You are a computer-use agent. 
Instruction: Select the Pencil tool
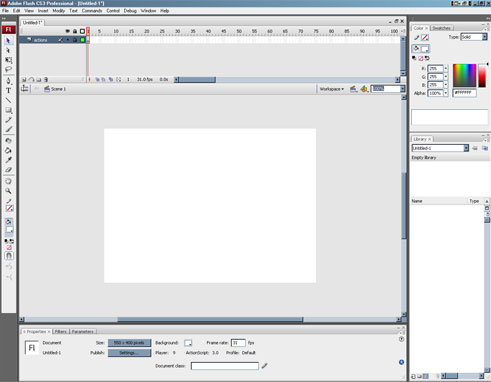pyautogui.click(x=8, y=120)
